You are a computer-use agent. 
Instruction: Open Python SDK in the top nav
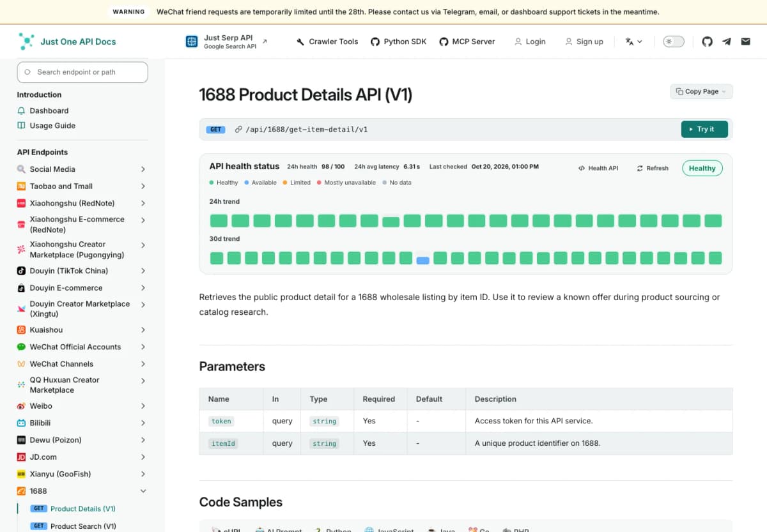tap(398, 42)
